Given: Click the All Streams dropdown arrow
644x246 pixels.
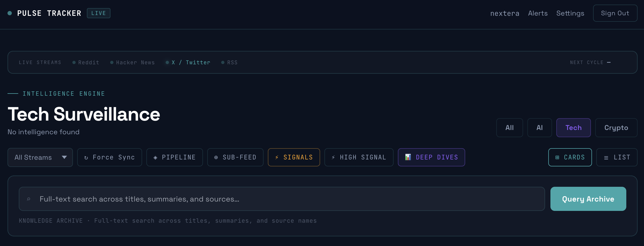Looking at the screenshot, I should (x=64, y=157).
